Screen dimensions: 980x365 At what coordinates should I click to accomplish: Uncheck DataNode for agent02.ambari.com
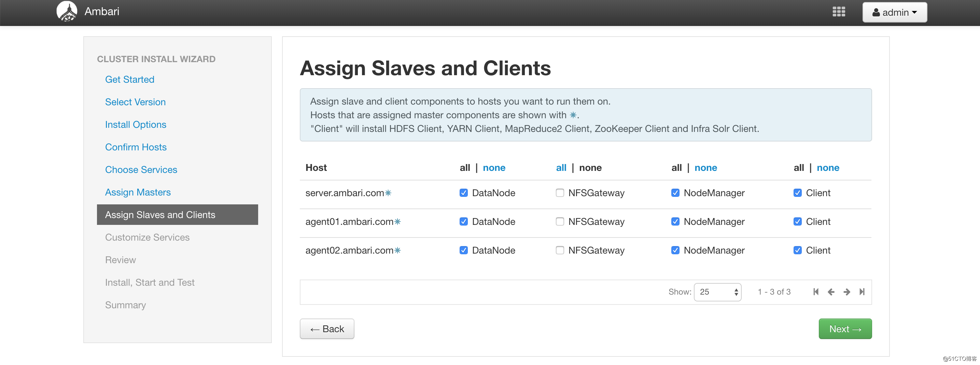(463, 250)
